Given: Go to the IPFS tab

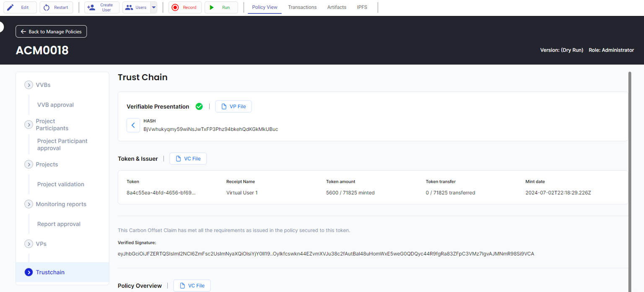Looking at the screenshot, I should (362, 7).
